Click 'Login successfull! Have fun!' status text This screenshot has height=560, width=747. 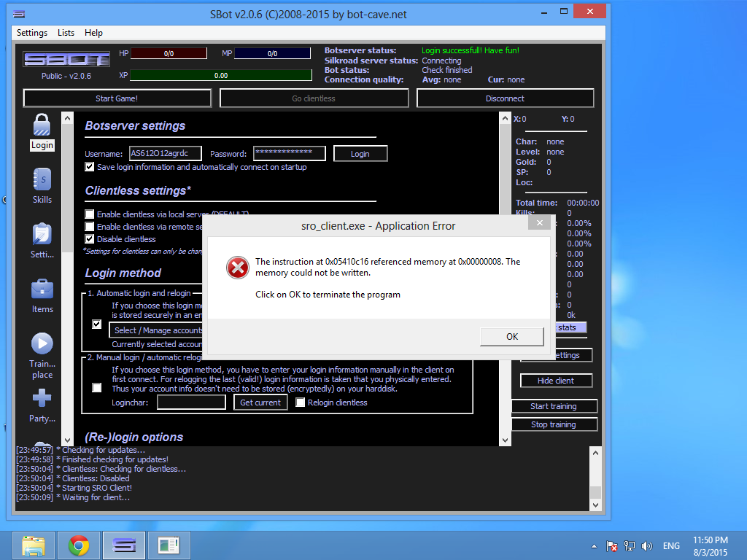tap(471, 50)
